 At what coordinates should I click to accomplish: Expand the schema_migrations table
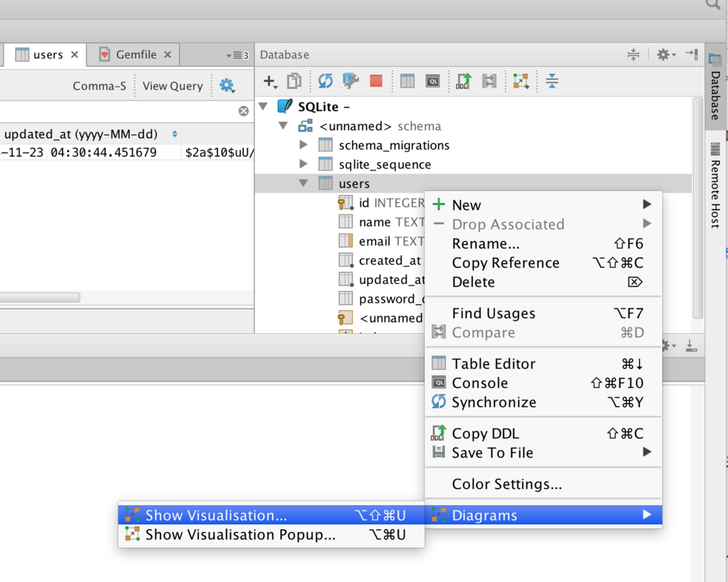pyautogui.click(x=303, y=145)
